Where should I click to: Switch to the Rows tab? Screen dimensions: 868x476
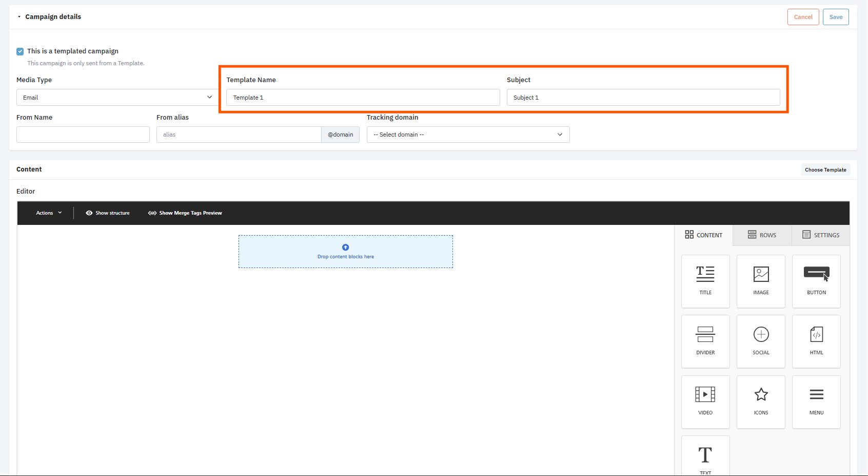pos(762,235)
